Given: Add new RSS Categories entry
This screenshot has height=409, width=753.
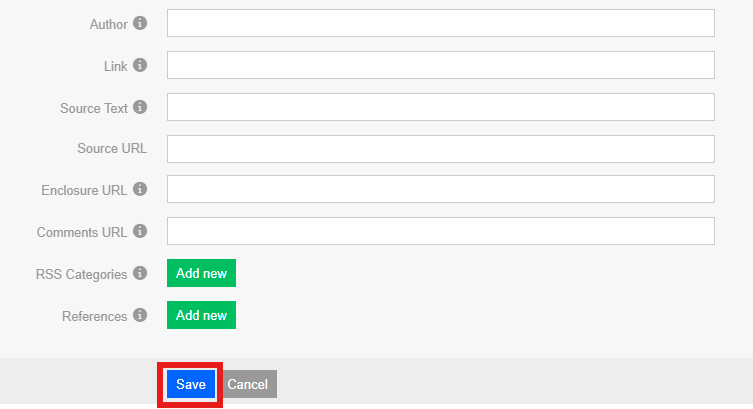Looking at the screenshot, I should [x=201, y=273].
